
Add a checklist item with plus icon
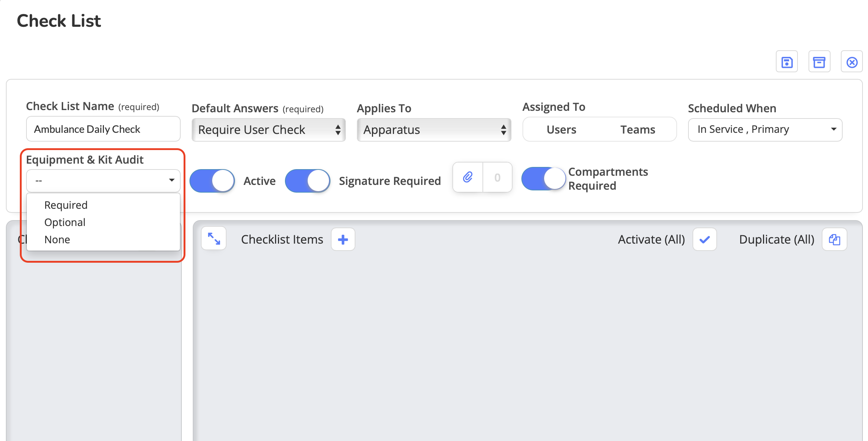pos(343,240)
